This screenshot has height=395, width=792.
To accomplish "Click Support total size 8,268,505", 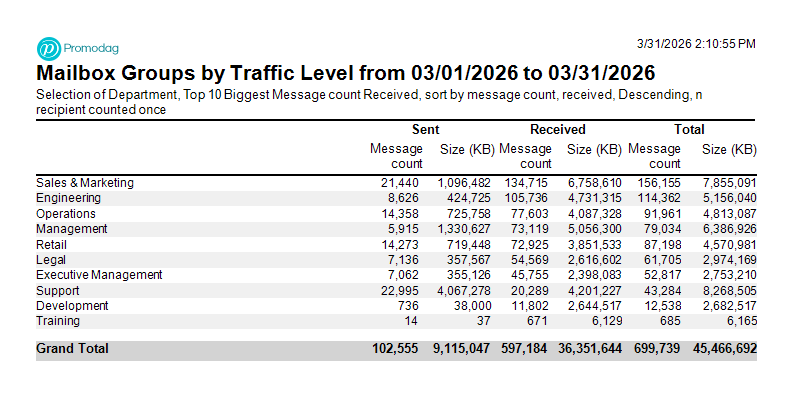I will click(x=730, y=291).
